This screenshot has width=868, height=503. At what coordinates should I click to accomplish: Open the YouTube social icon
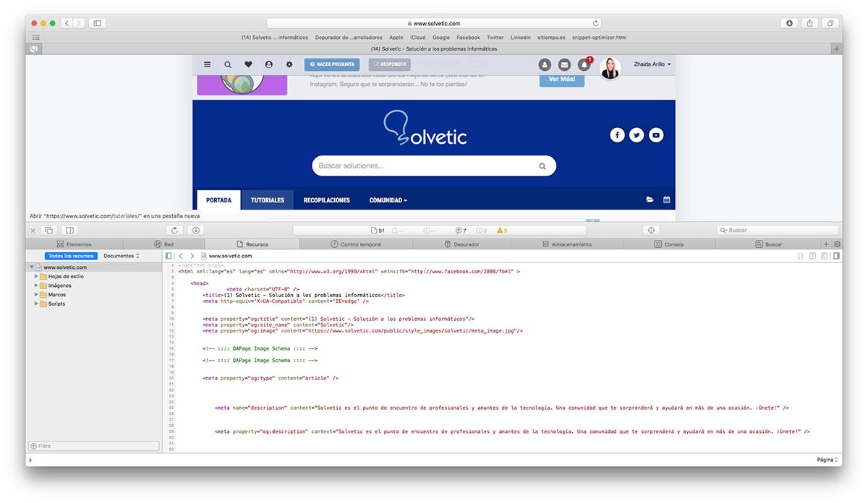[x=656, y=135]
